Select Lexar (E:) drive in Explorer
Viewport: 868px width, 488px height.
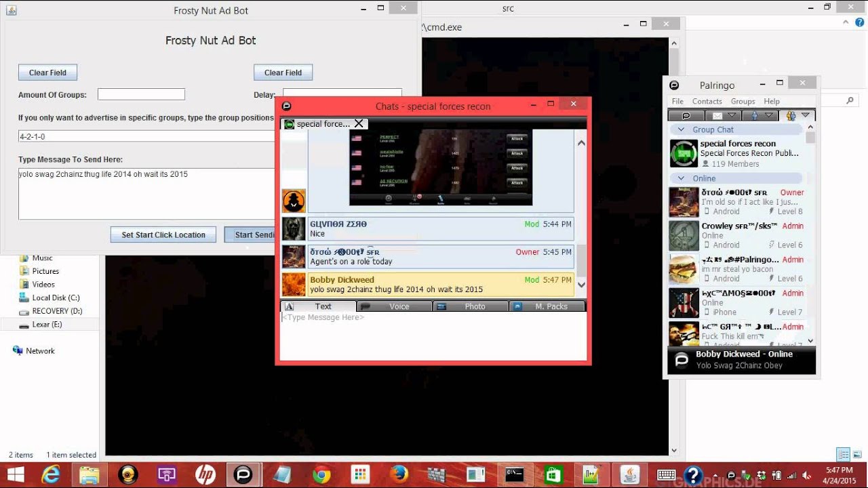click(x=47, y=325)
